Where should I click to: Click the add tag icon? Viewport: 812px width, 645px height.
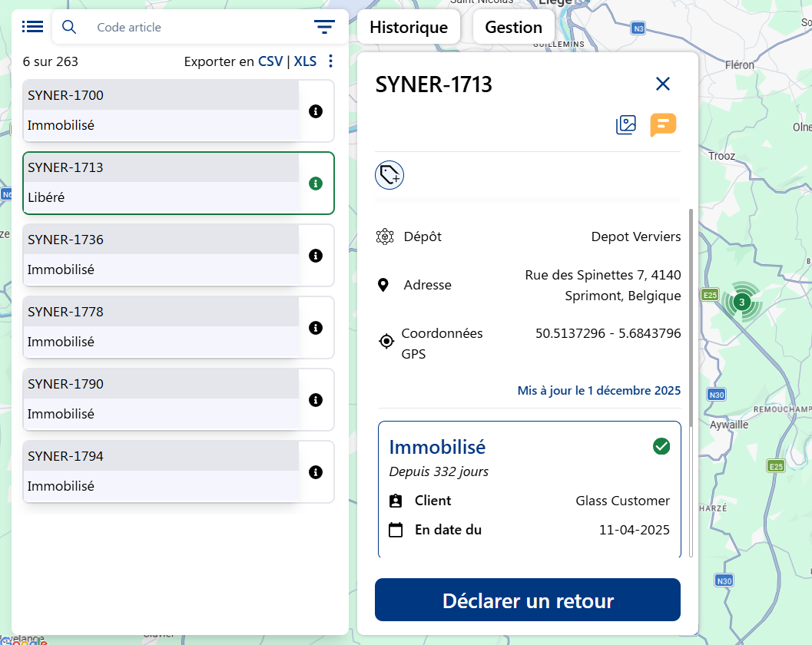[x=389, y=175]
